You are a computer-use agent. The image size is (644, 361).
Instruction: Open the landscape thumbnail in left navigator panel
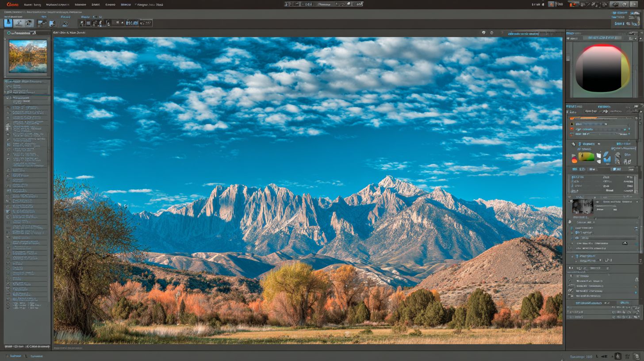pos(27,56)
